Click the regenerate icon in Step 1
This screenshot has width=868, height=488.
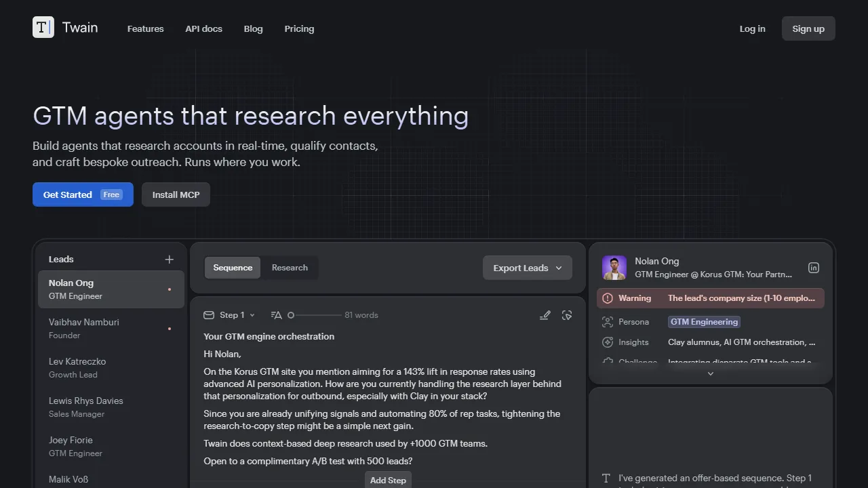[x=567, y=315]
